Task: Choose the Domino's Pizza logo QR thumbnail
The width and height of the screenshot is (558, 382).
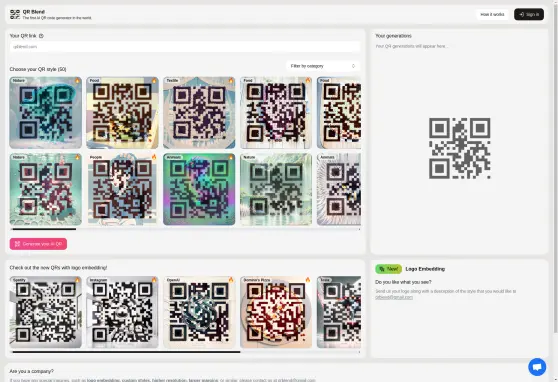Action: click(276, 312)
